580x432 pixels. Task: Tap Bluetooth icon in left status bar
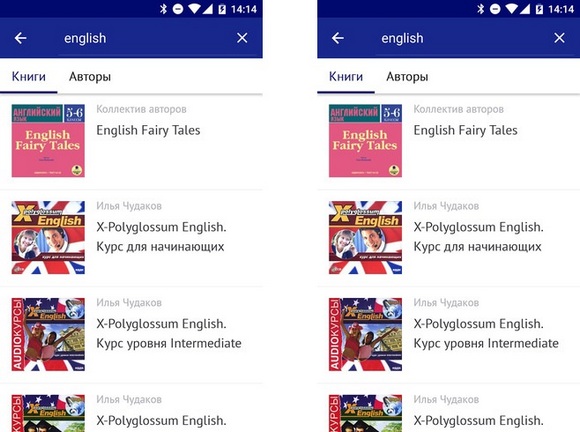pos(163,9)
